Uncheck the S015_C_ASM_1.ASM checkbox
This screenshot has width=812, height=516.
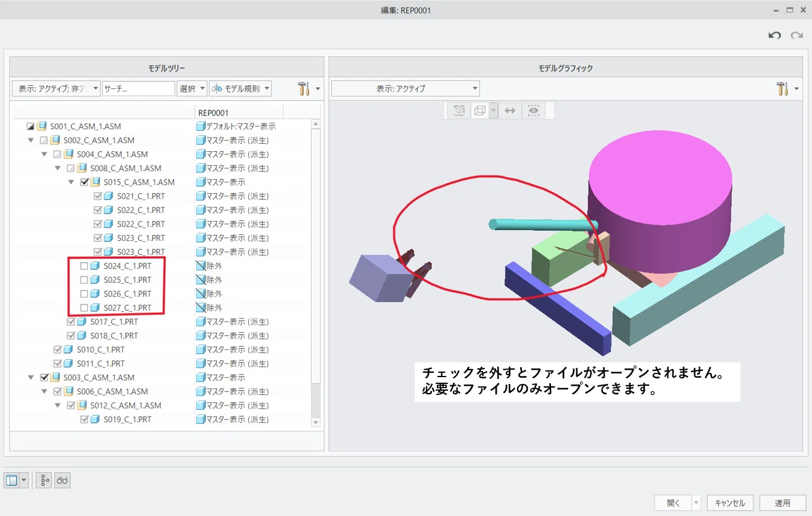(85, 182)
